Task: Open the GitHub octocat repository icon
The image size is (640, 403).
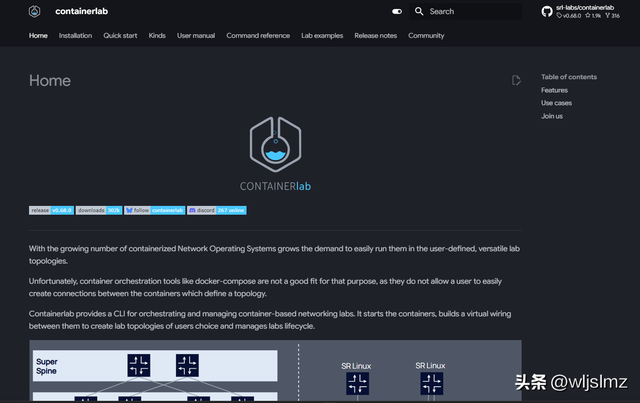Action: [x=547, y=11]
